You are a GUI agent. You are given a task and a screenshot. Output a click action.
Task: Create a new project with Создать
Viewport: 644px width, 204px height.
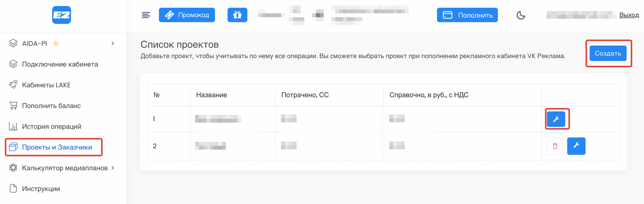[x=608, y=53]
